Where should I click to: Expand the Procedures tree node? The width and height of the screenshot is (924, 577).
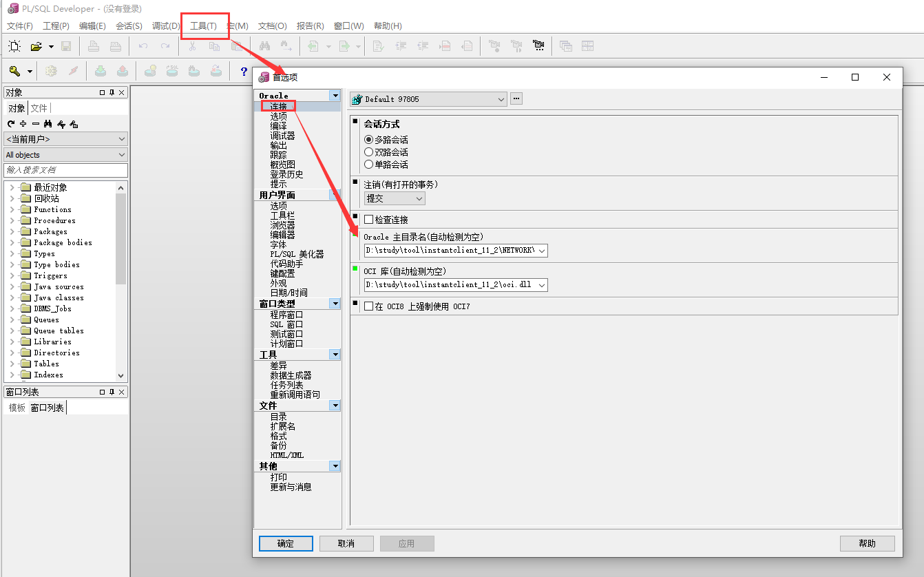tap(12, 220)
